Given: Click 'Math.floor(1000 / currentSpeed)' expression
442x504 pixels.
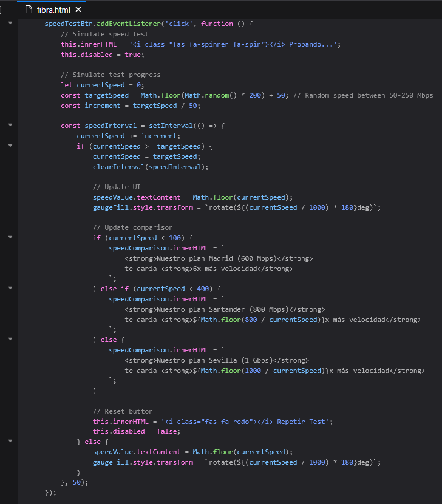Looking at the screenshot, I should click(x=263, y=371).
